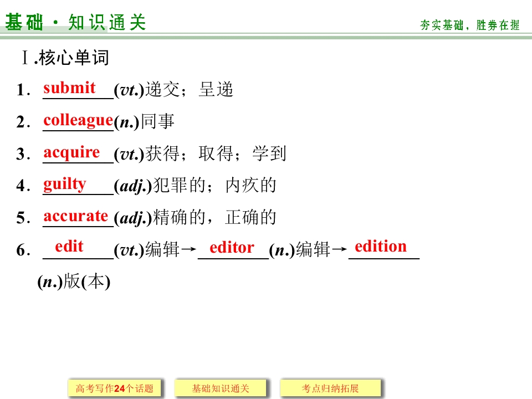Select the text (n.)版(本)
Viewport: 532px width, 399px height.
[x=74, y=282]
